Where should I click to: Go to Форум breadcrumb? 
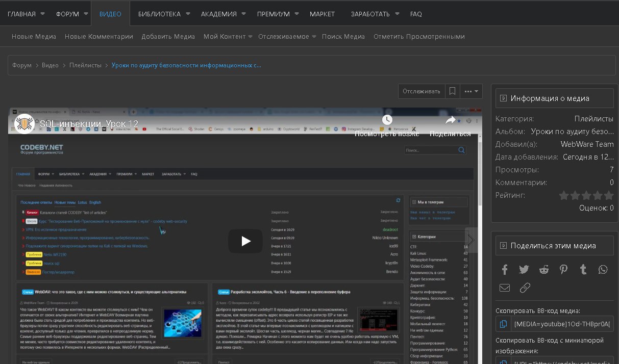coord(22,65)
